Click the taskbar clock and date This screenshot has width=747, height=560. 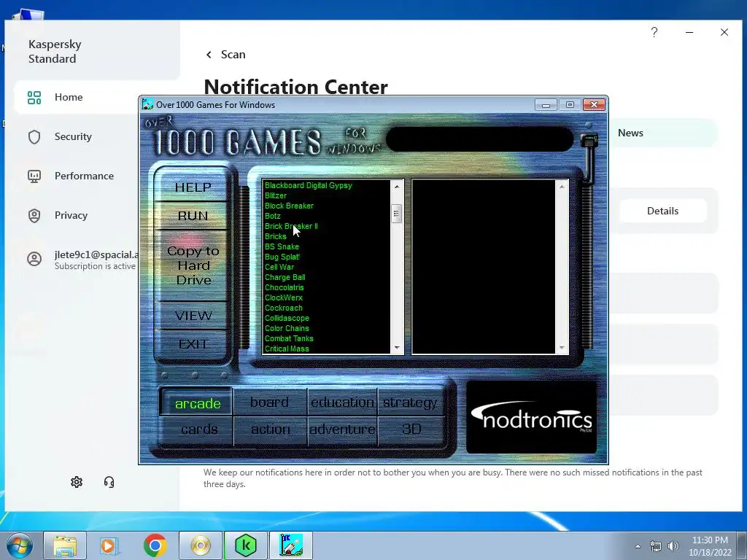(x=710, y=546)
